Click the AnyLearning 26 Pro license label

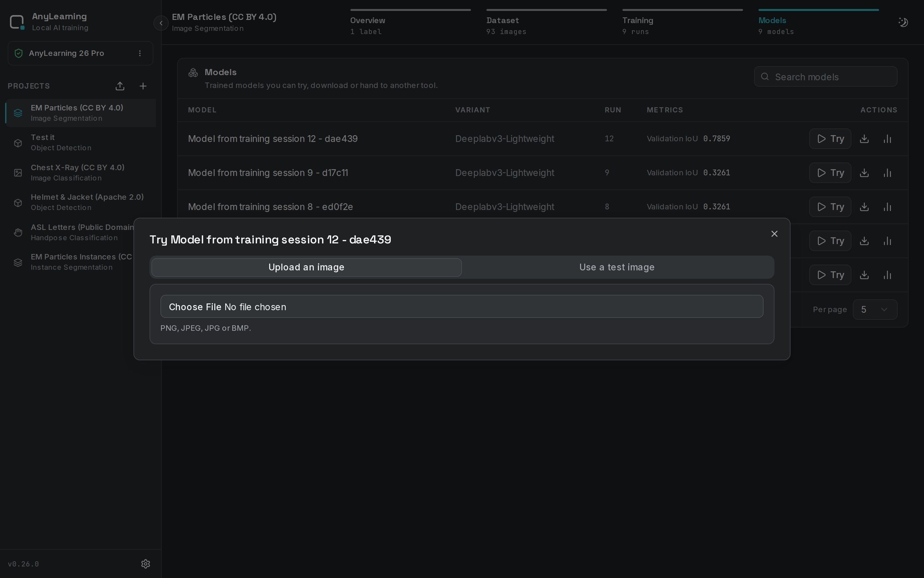coord(66,53)
